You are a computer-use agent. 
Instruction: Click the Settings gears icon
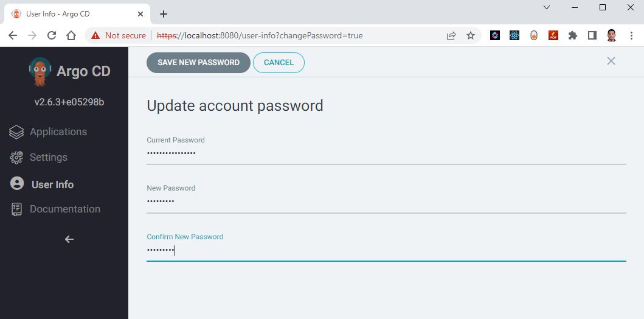[x=16, y=158]
